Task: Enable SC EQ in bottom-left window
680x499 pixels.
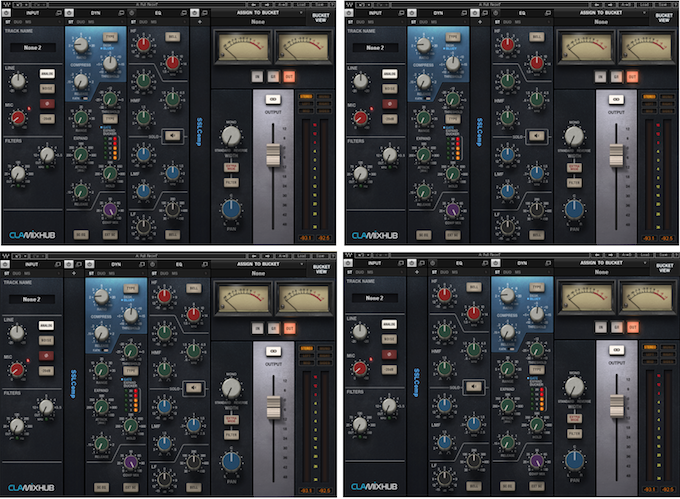Action: tap(101, 487)
